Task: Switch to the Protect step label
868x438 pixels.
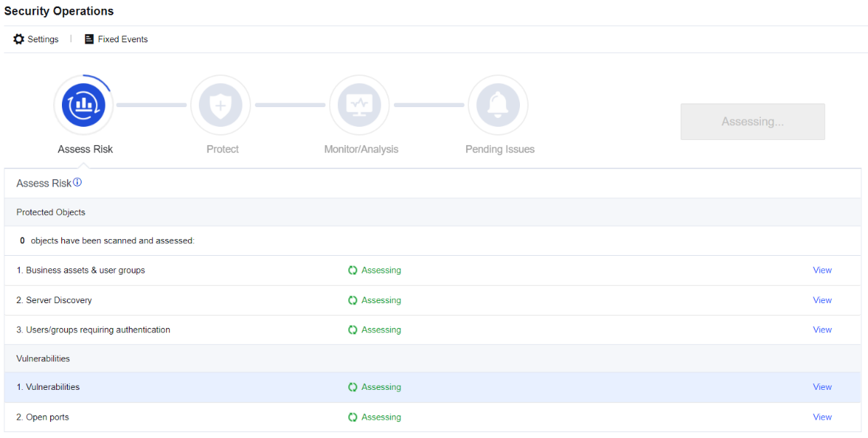Action: click(223, 149)
